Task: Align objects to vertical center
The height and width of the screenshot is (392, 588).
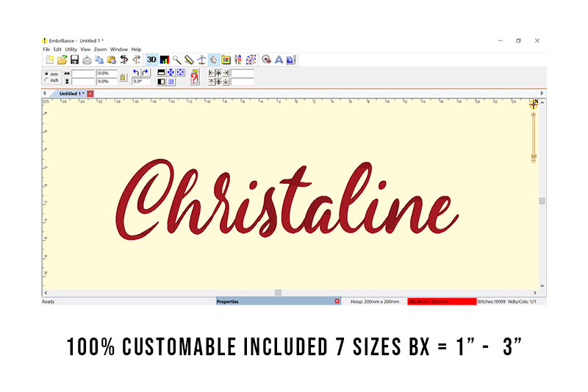Action: 218,82
